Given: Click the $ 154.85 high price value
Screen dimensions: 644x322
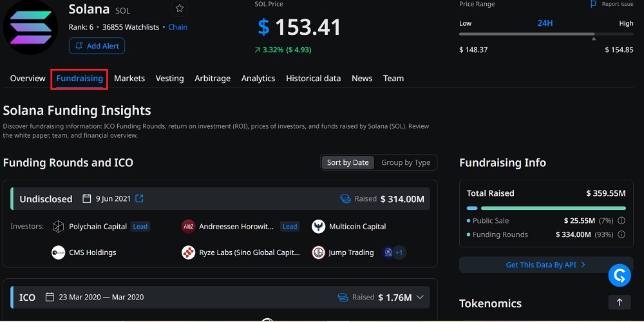Looking at the screenshot, I should point(619,50).
